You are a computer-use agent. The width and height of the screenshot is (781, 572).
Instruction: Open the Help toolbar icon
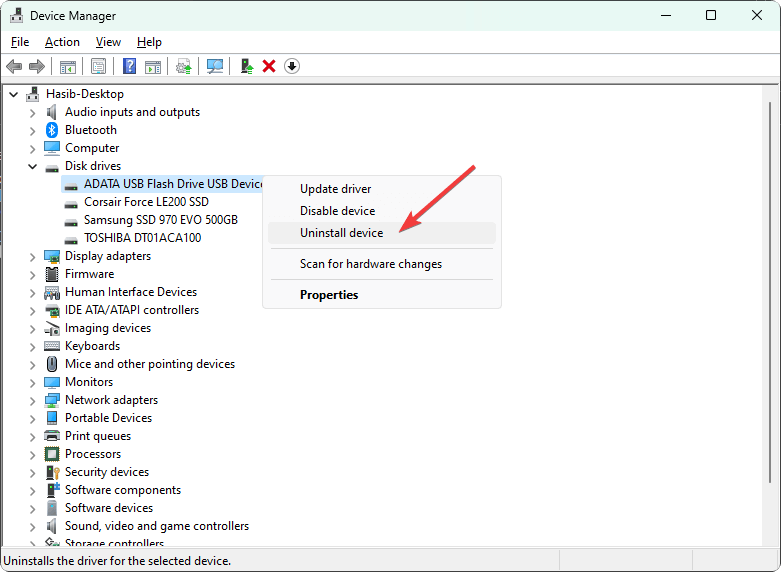[130, 66]
